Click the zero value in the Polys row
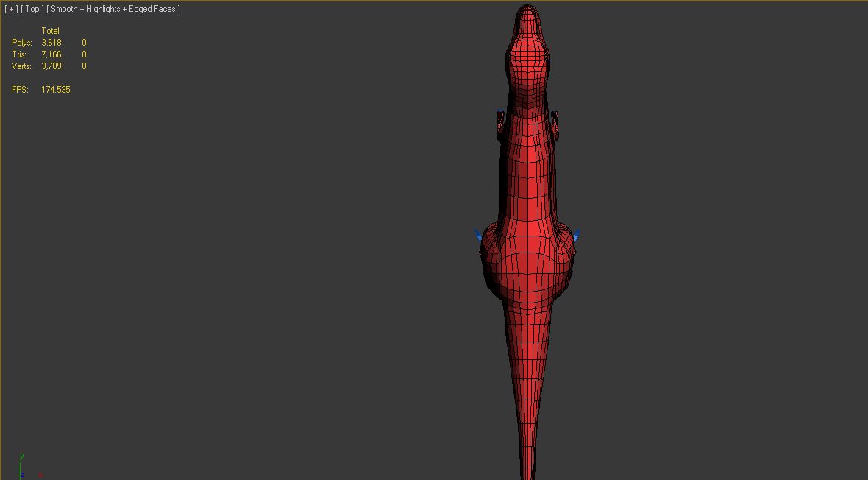Viewport: 868px width, 480px height. 84,43
